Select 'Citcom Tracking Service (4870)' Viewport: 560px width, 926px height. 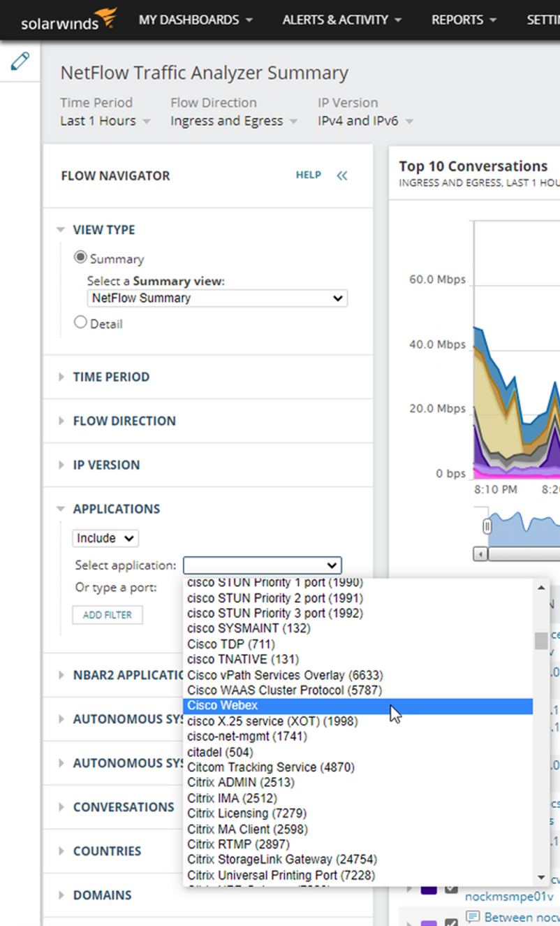(x=358, y=767)
